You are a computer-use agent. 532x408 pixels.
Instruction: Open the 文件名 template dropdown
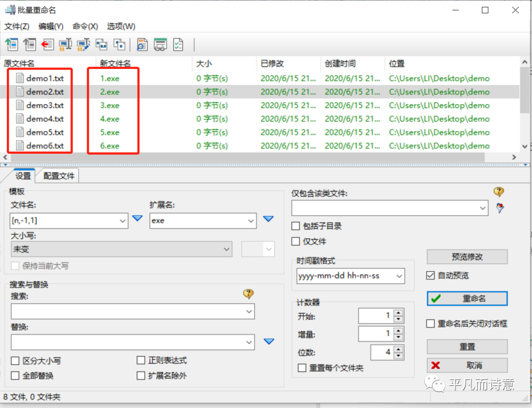point(123,221)
